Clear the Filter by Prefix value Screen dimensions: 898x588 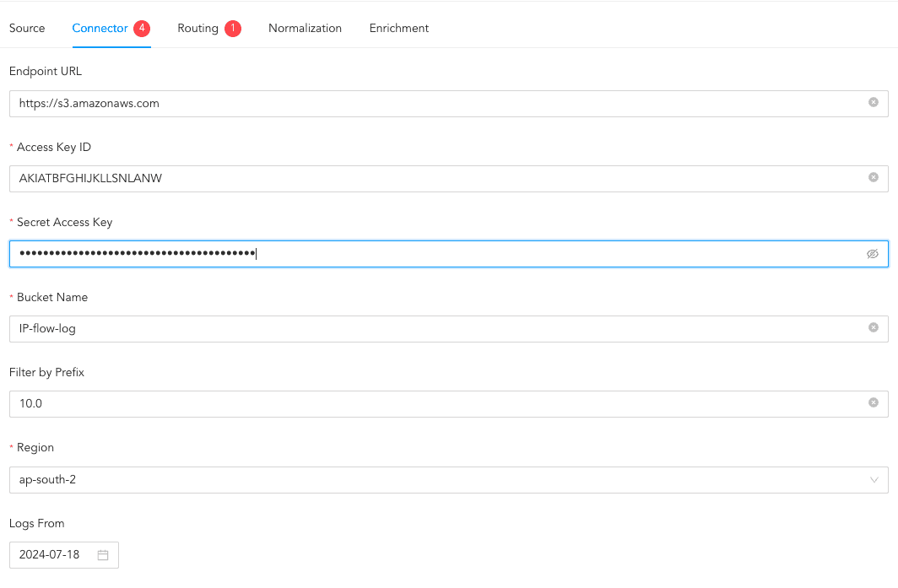(x=874, y=403)
